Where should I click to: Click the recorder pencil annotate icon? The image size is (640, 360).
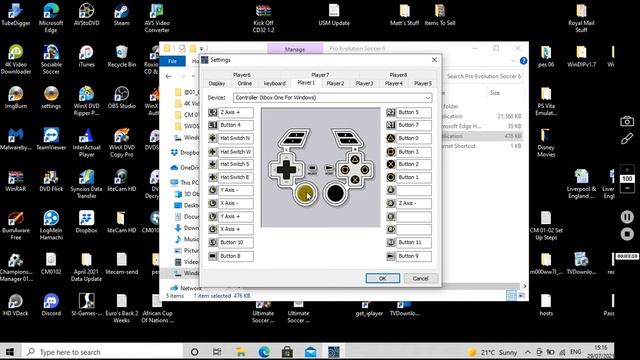tap(627, 139)
